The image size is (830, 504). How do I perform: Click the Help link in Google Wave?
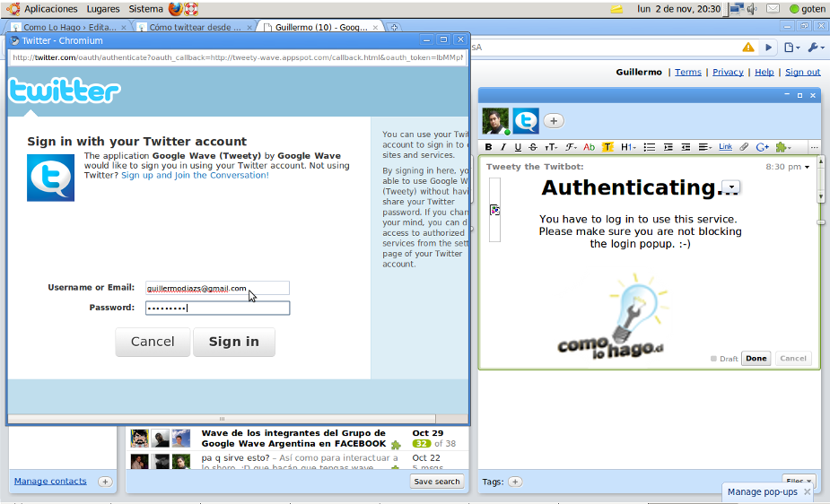click(764, 72)
